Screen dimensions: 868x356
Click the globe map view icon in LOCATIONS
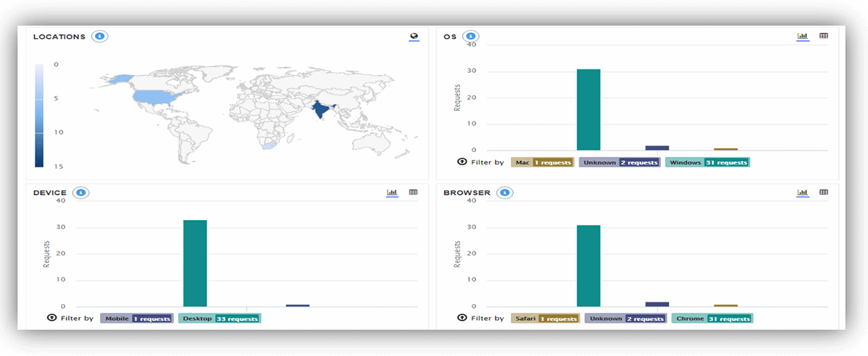[x=414, y=37]
